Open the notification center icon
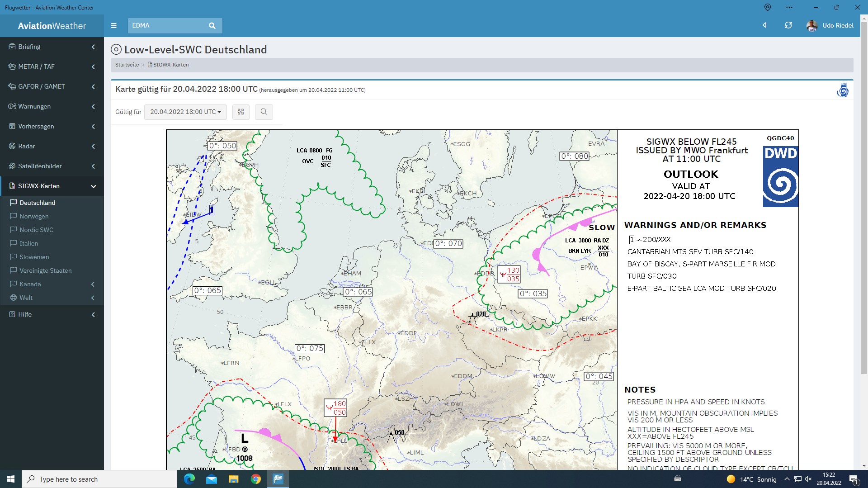 (x=854, y=479)
